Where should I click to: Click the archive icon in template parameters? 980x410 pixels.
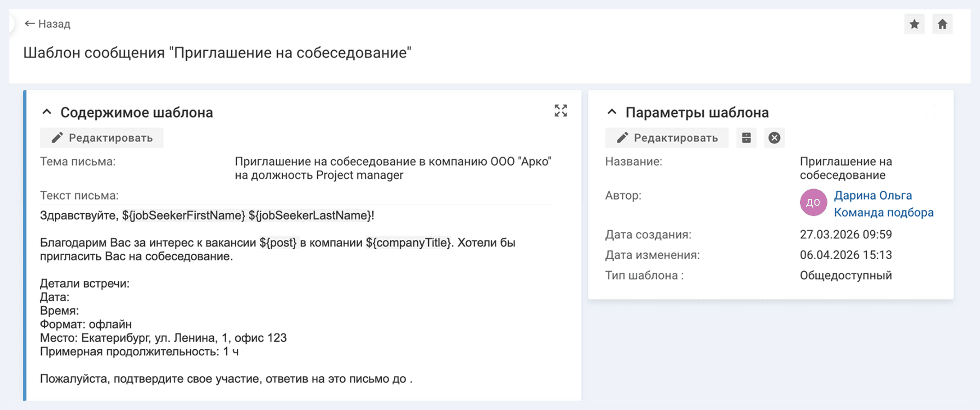click(x=746, y=138)
